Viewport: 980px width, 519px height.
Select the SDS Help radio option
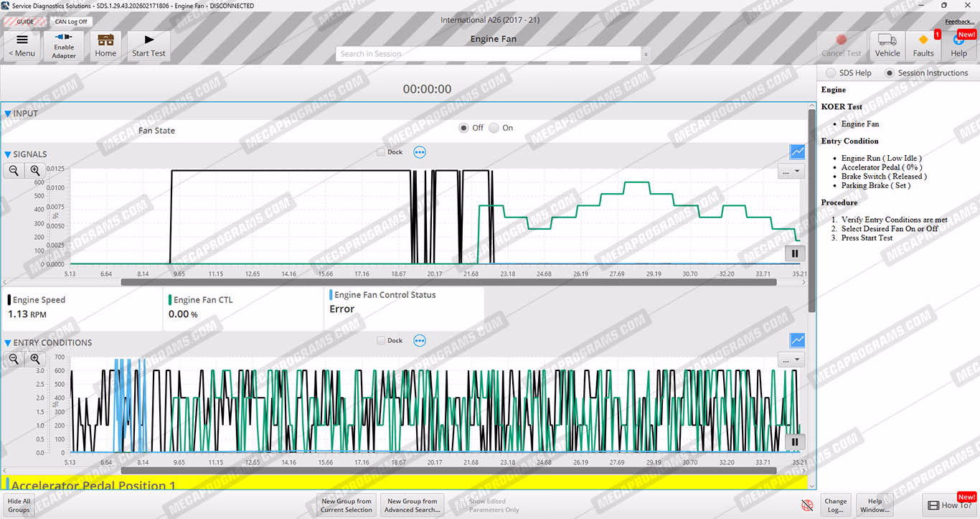point(831,73)
